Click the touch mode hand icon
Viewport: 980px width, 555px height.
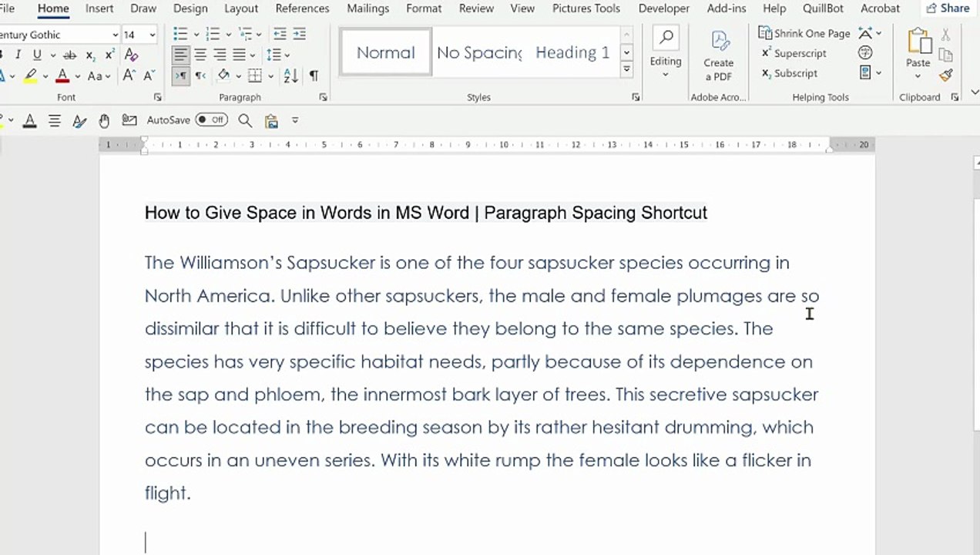104,120
